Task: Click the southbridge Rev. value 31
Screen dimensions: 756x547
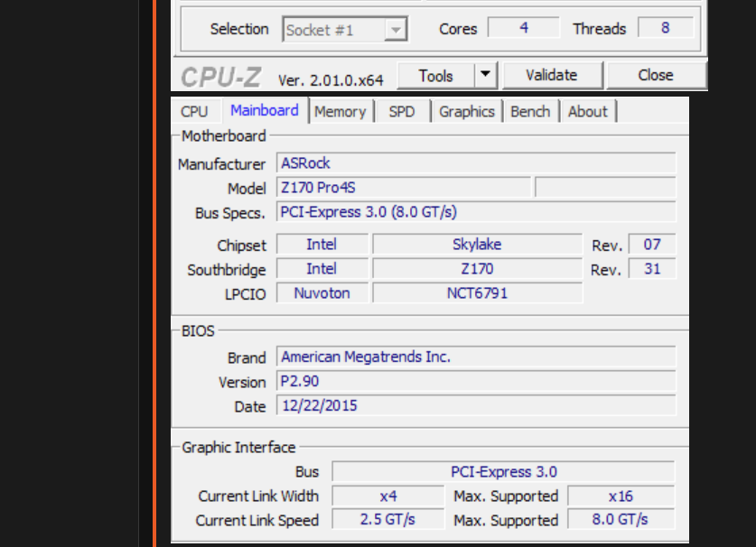Action: 652,269
